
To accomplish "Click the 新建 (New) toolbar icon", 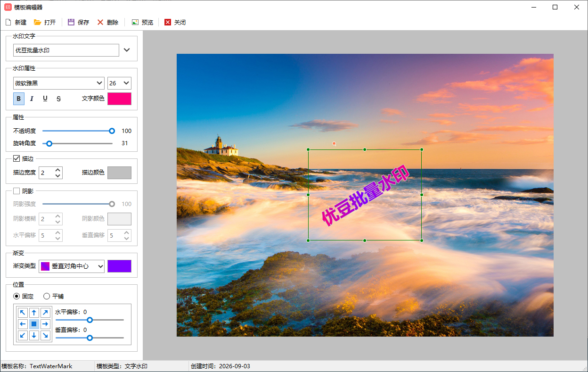I will tap(8, 22).
